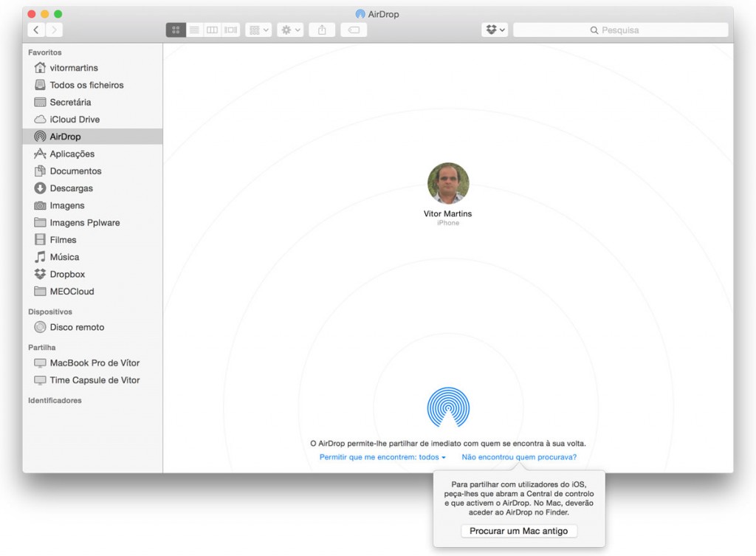Maximize the AirDrop window

pyautogui.click(x=58, y=14)
